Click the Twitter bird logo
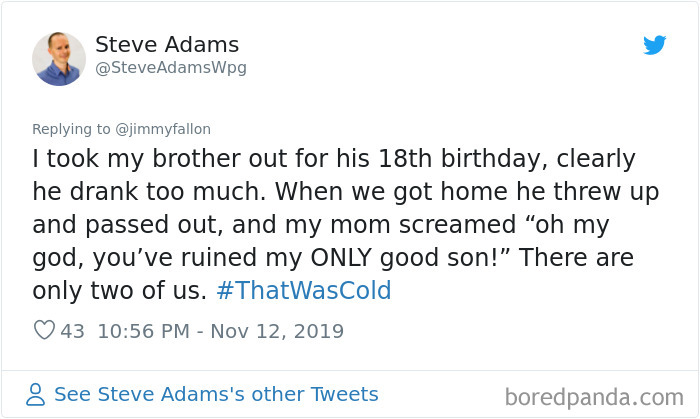 (655, 45)
